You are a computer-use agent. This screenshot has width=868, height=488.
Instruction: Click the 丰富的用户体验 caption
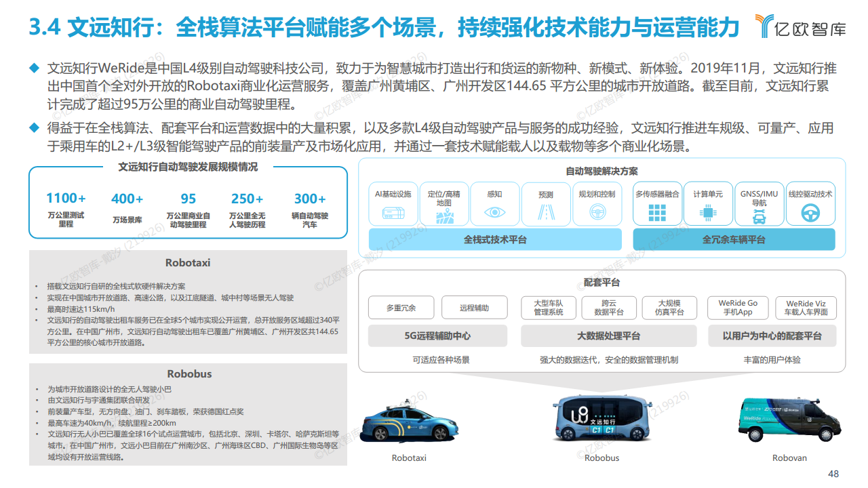(772, 360)
